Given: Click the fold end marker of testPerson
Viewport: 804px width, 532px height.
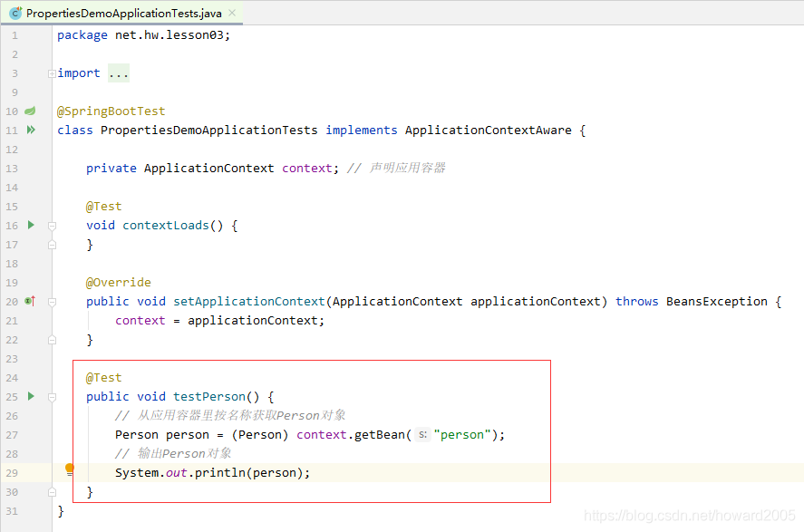Looking at the screenshot, I should (52, 492).
